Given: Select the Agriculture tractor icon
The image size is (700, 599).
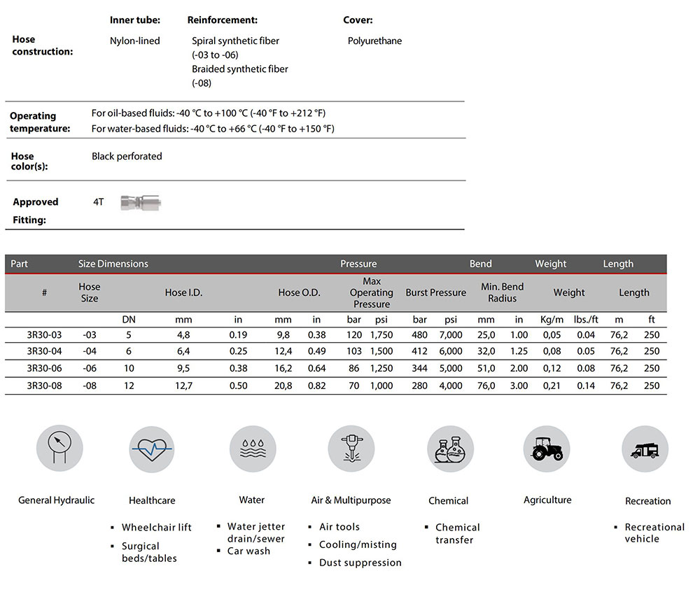Looking at the screenshot, I should [547, 449].
